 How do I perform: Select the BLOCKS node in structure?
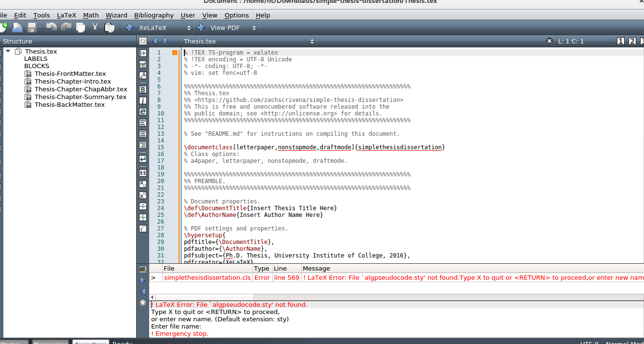pyautogui.click(x=37, y=66)
